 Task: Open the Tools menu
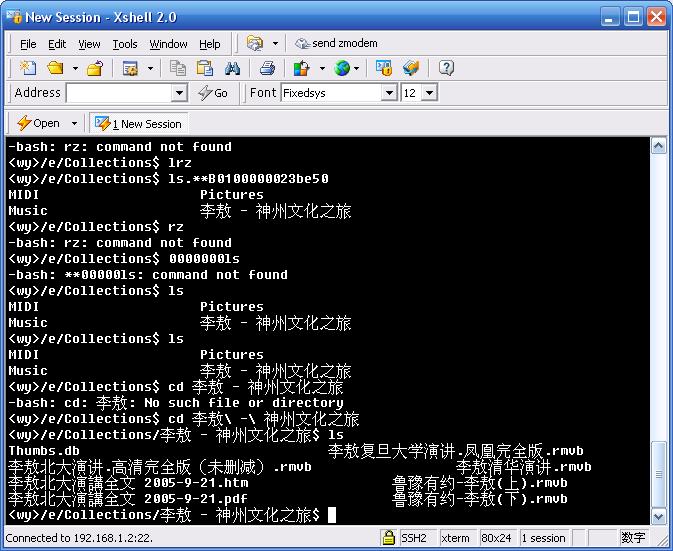click(x=125, y=44)
